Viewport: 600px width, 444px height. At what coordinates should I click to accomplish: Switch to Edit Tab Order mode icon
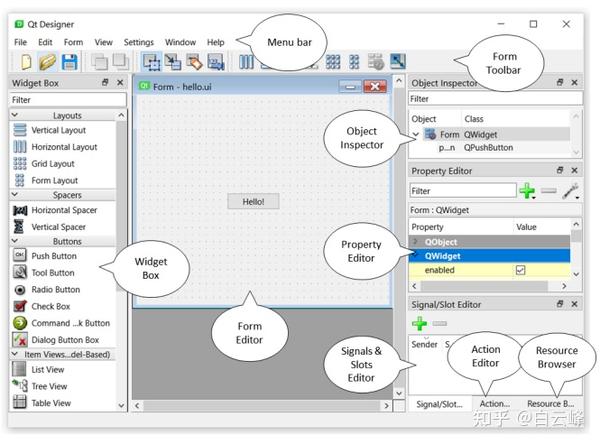coord(216,62)
